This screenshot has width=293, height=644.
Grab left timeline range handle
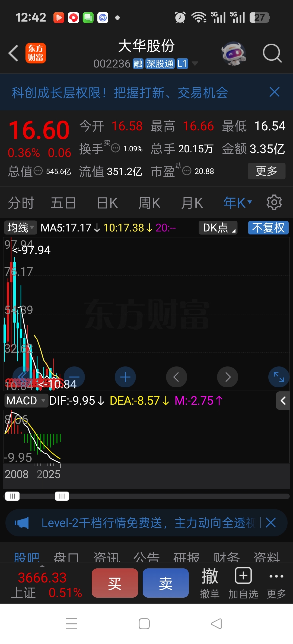click(12, 496)
